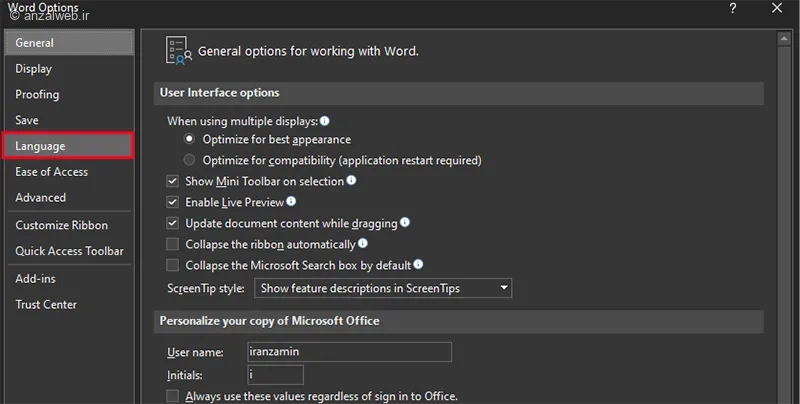Click the Help question mark icon
Image resolution: width=800 pixels, height=404 pixels.
tap(733, 9)
